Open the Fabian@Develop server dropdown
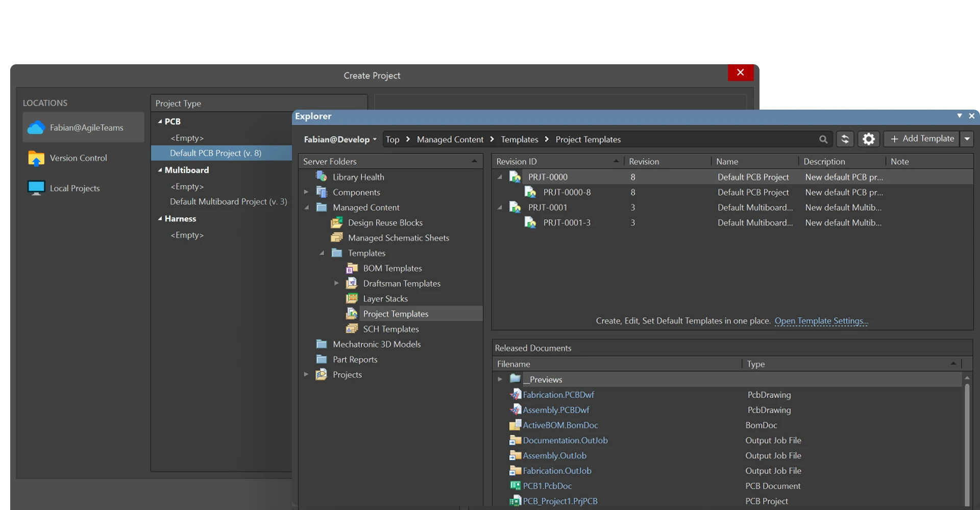Viewport: 980px width, 510px height. [340, 139]
